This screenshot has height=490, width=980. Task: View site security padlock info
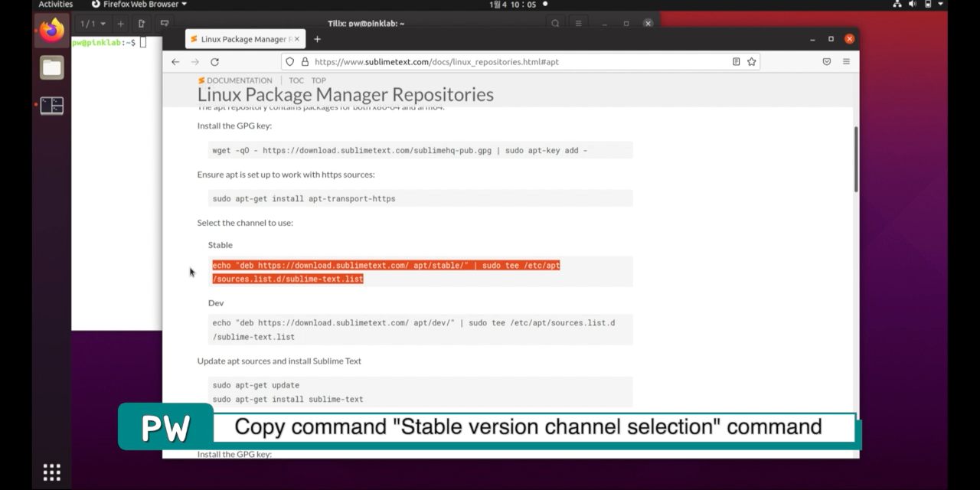click(x=304, y=62)
